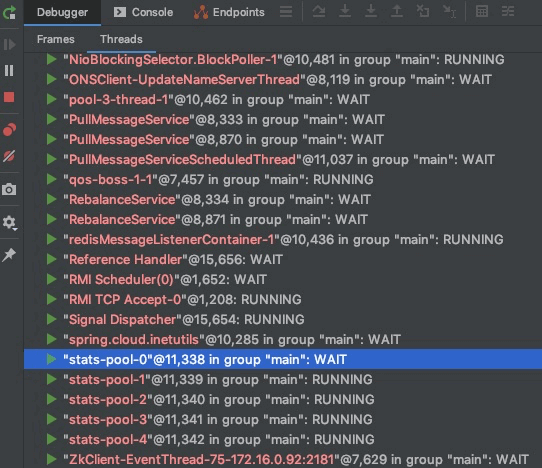The image size is (542, 468).
Task: Expand the qos-boss-1-1 thread
Action: coord(52,179)
